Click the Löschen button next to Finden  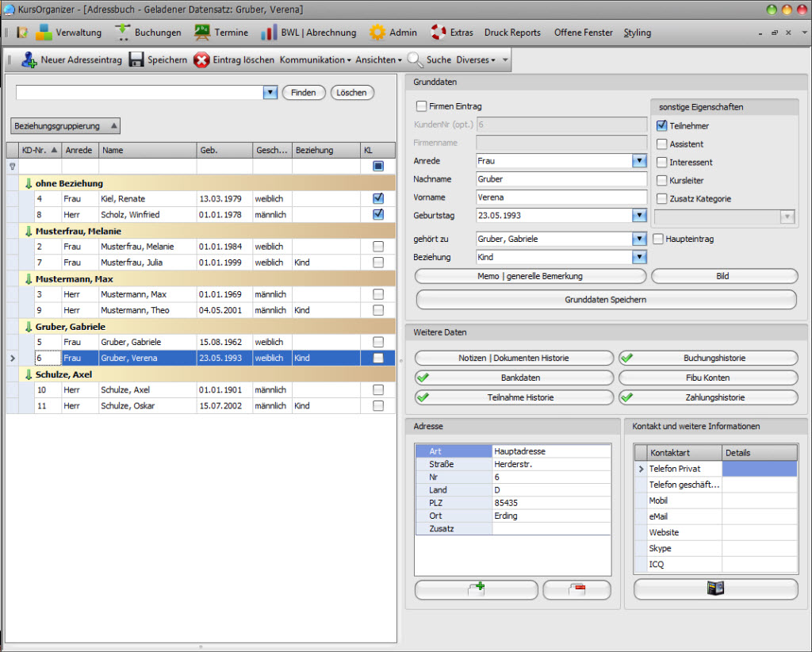click(351, 93)
